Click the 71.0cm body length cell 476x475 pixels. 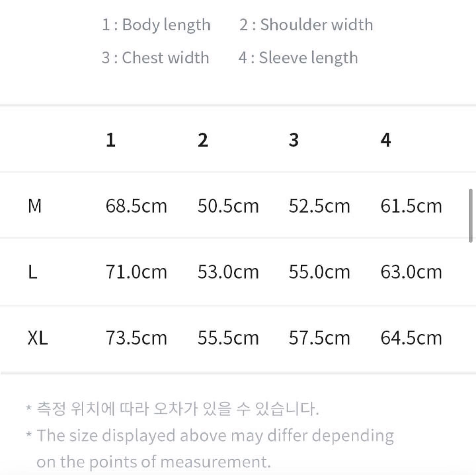[x=136, y=272]
